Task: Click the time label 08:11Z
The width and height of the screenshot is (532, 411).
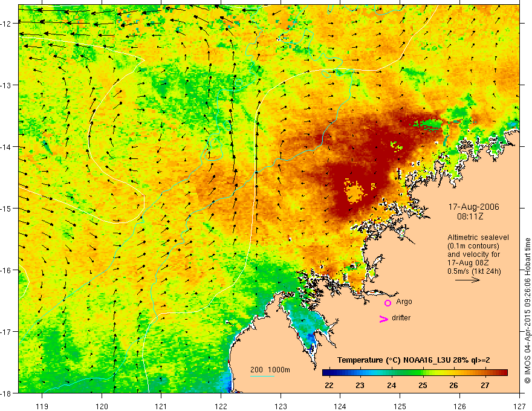Action: tap(470, 216)
